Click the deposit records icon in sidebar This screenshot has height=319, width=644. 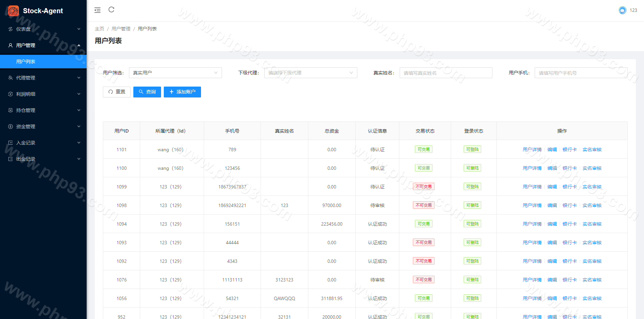pyautogui.click(x=10, y=143)
